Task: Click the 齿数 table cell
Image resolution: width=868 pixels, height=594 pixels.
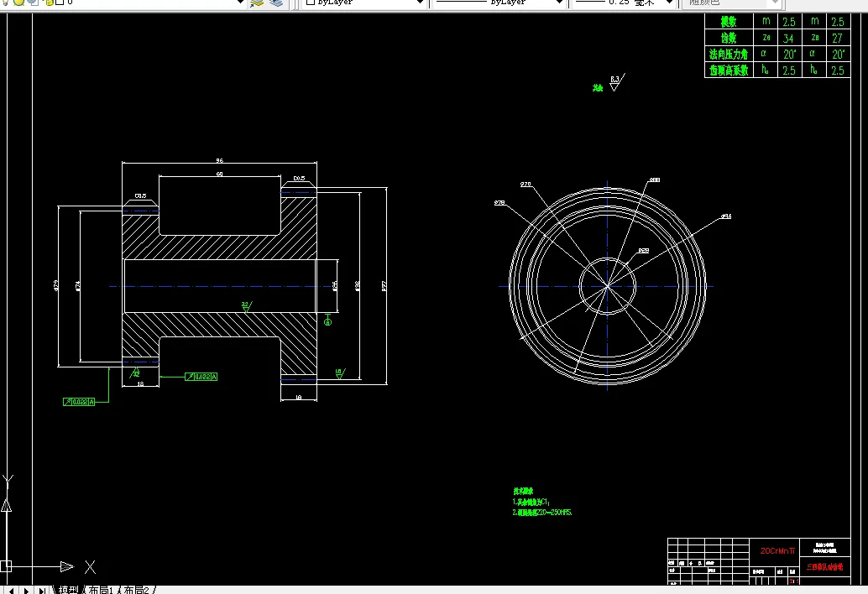Action: [x=729, y=38]
